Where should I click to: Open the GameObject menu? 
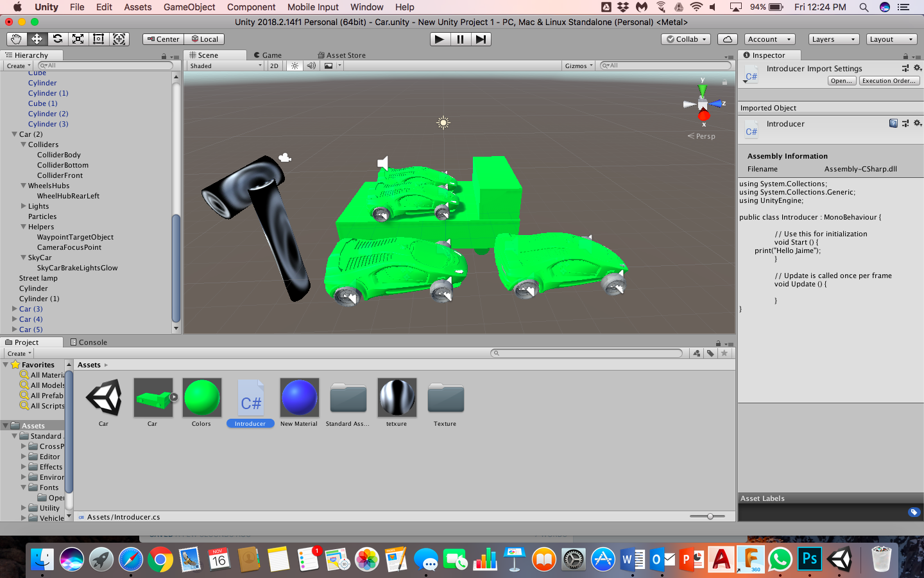click(189, 7)
